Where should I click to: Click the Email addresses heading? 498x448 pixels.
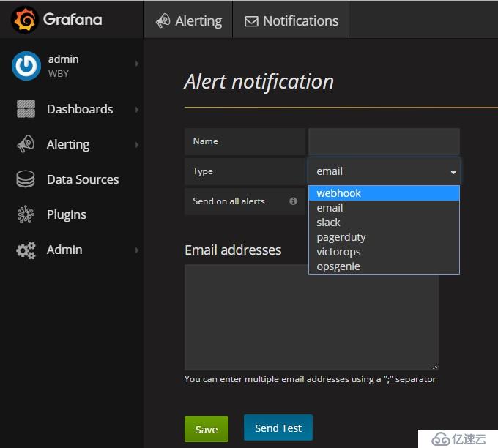coord(233,250)
